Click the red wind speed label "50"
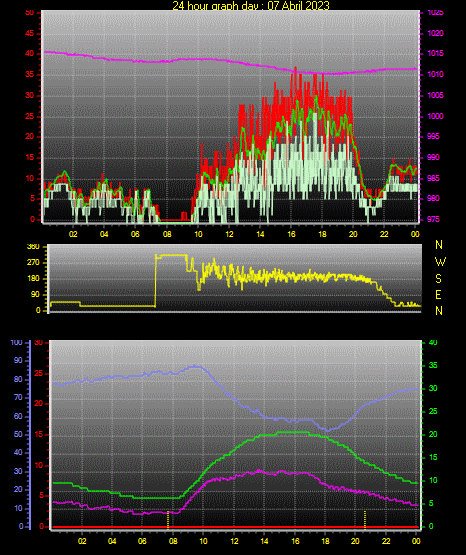The image size is (466, 555). tap(29, 12)
